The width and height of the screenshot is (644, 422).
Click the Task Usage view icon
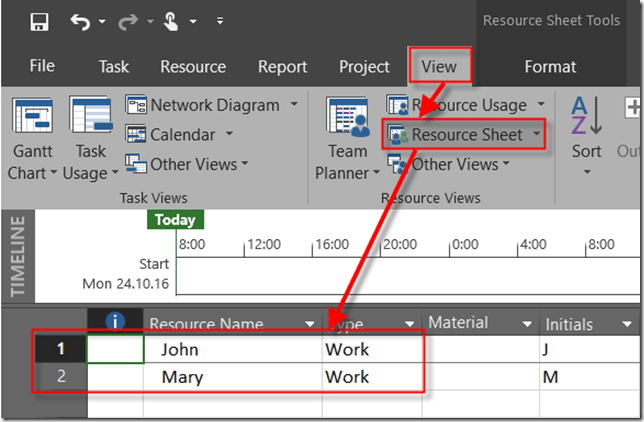(x=90, y=115)
